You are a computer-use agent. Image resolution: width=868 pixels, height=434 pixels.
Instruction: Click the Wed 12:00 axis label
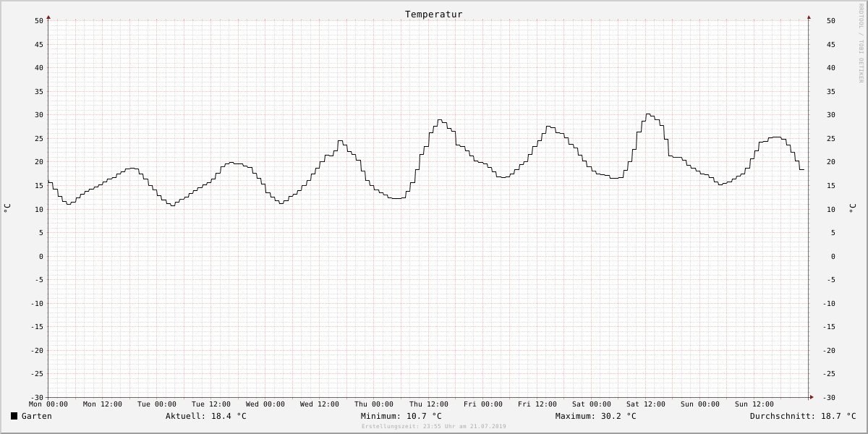coord(320,404)
